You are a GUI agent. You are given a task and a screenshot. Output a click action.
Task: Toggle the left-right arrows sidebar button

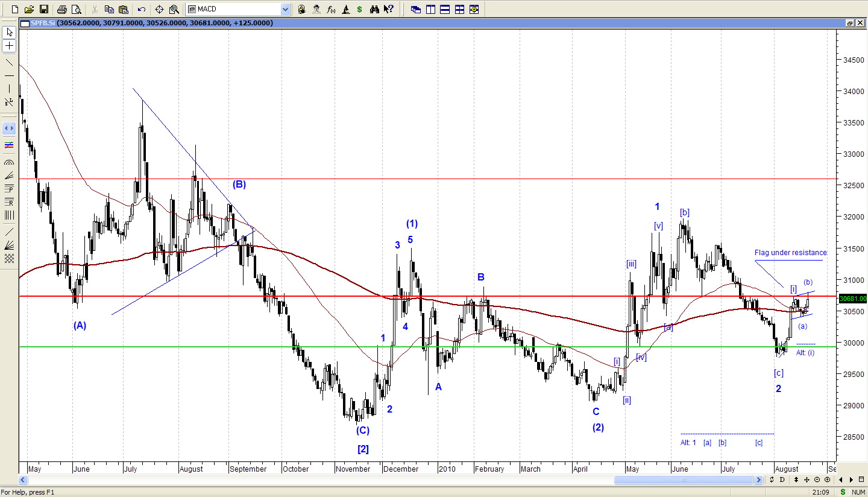coord(9,128)
